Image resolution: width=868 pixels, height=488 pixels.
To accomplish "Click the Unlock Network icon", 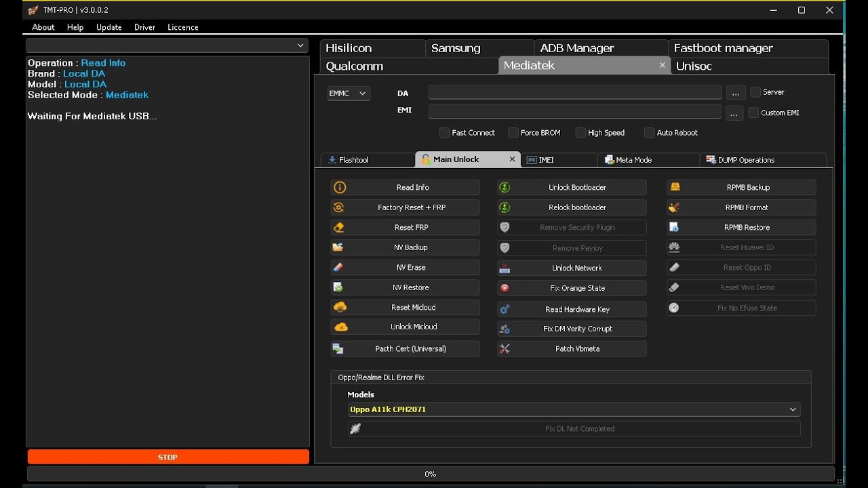I will click(x=505, y=268).
